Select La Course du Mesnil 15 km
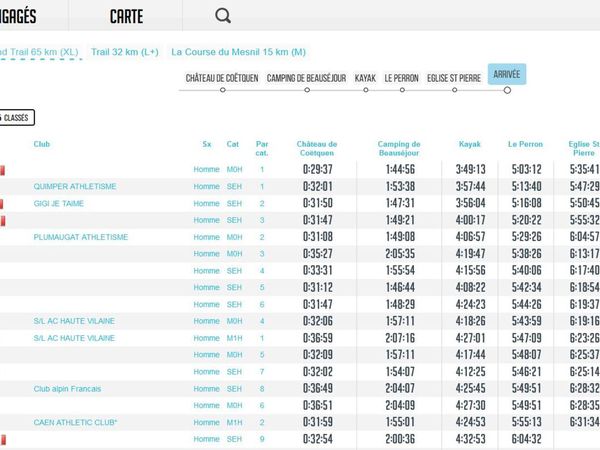Image resolution: width=600 pixels, height=450 pixels. point(238,52)
